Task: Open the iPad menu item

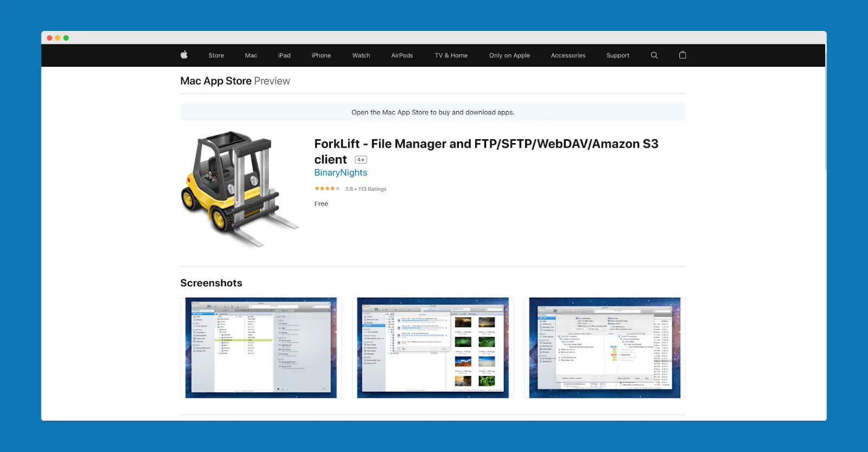Action: [284, 55]
